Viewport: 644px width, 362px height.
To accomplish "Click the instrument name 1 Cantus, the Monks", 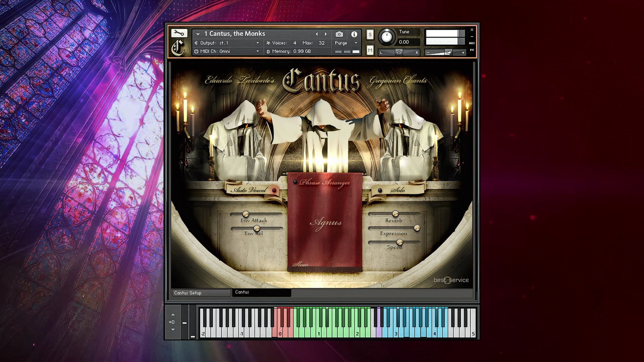I will click(x=234, y=34).
